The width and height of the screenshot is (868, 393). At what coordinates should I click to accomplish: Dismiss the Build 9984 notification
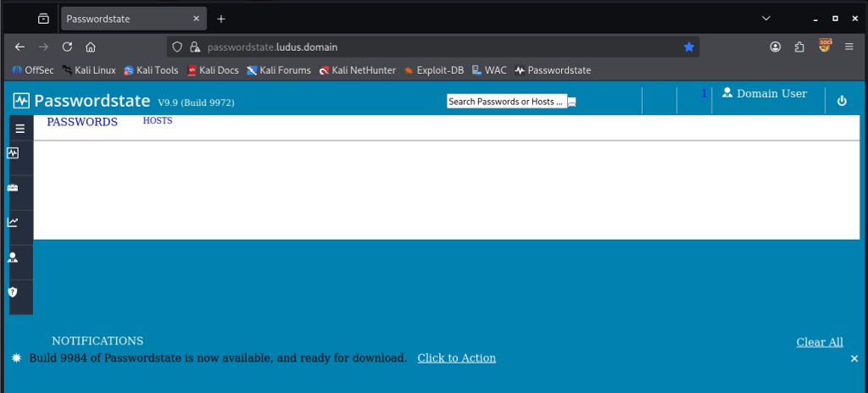pyautogui.click(x=854, y=359)
